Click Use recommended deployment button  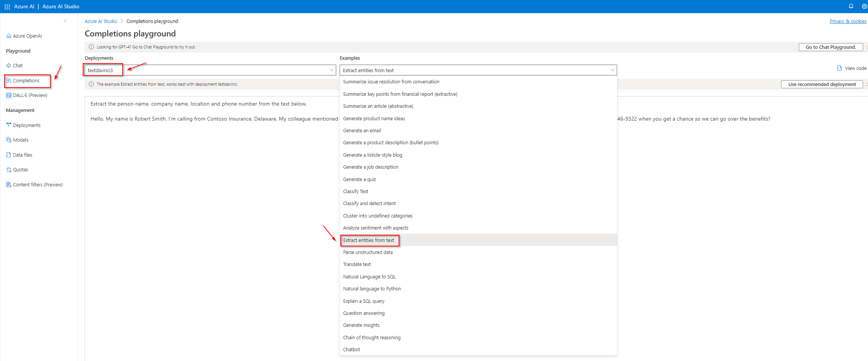[822, 84]
